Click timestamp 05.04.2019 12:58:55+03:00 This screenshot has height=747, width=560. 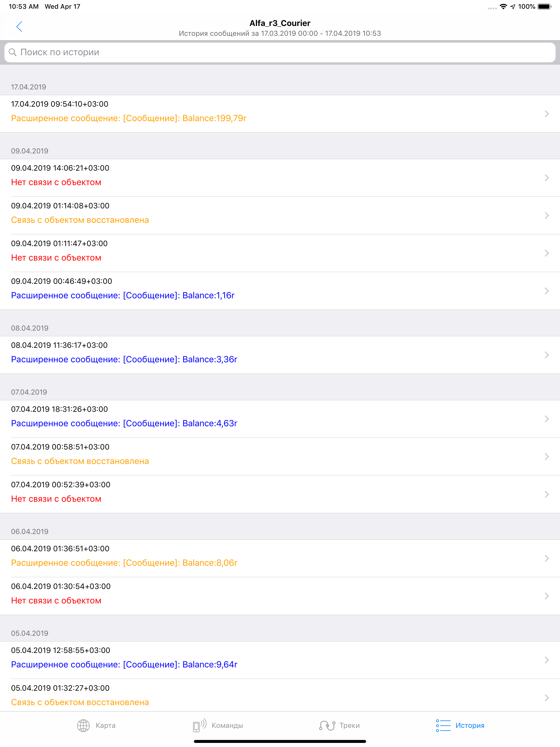coord(61,650)
